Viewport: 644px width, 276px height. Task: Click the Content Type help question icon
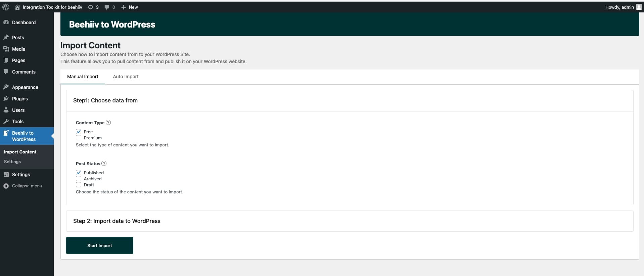[108, 123]
